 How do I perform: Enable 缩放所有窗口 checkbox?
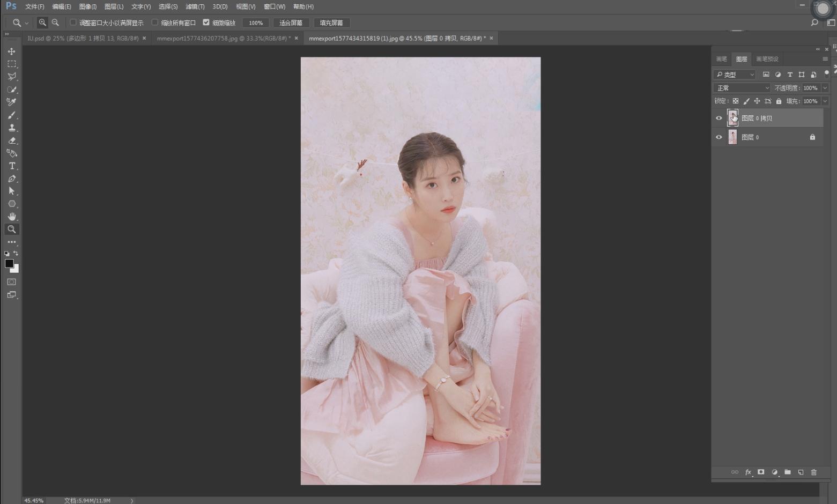pyautogui.click(x=155, y=23)
